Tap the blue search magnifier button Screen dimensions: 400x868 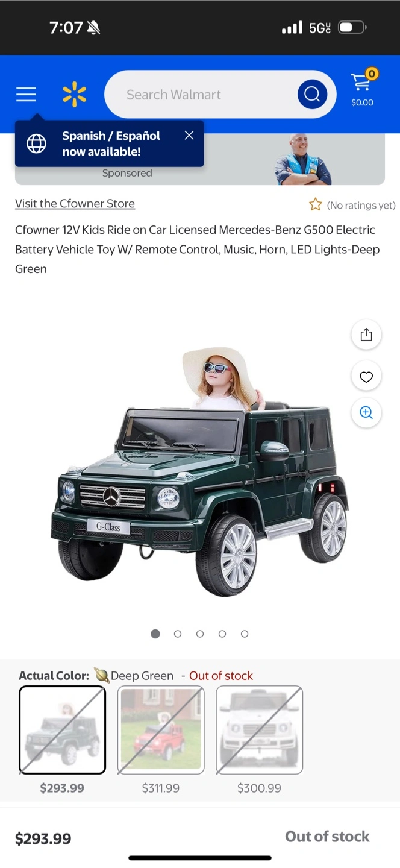pos(312,94)
